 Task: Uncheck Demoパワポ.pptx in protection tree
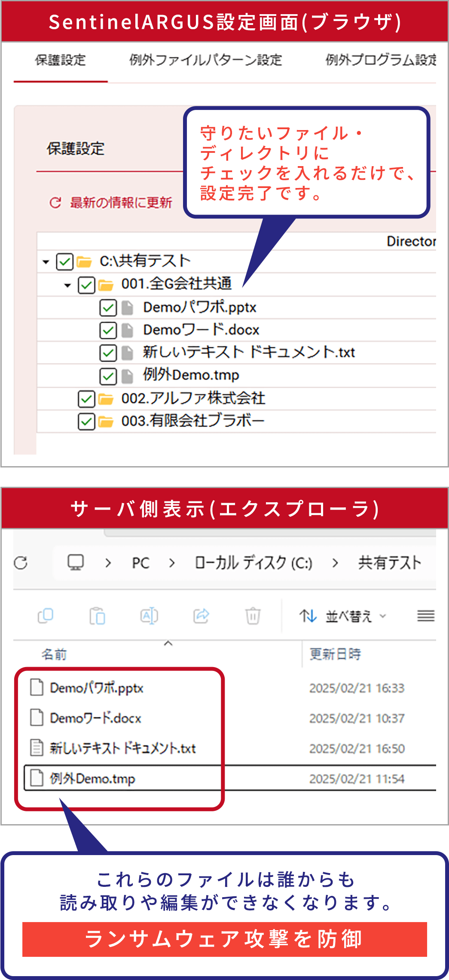[108, 307]
